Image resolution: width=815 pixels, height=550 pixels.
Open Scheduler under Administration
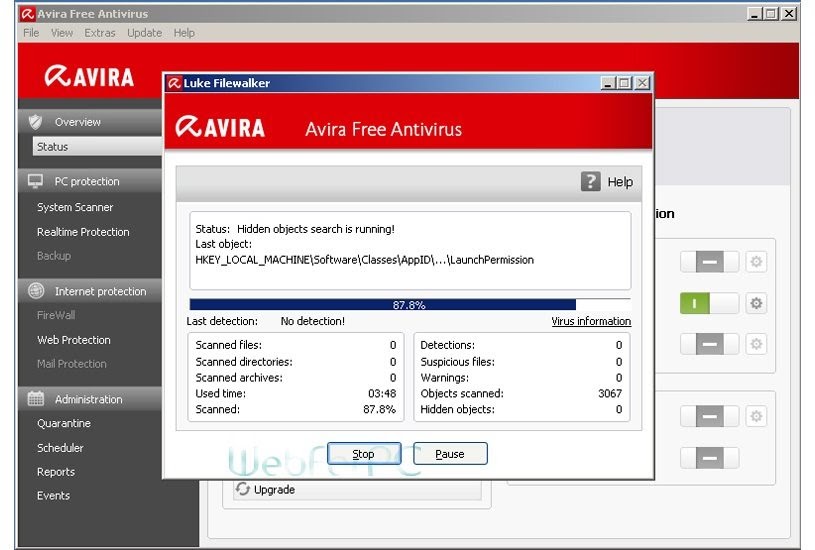click(60, 448)
